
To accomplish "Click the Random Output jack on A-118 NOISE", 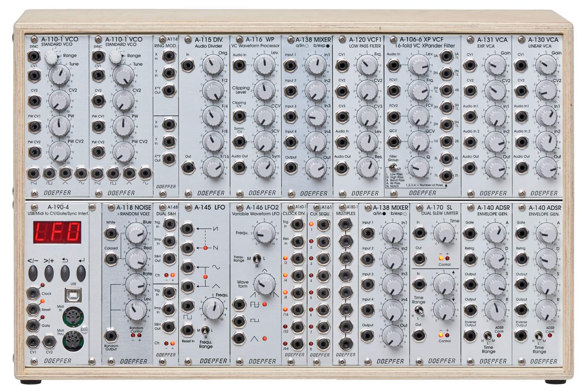I will (111, 336).
